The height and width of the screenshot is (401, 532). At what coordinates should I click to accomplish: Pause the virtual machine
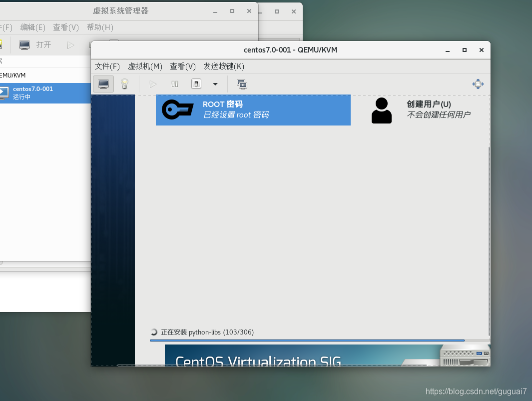pos(175,84)
